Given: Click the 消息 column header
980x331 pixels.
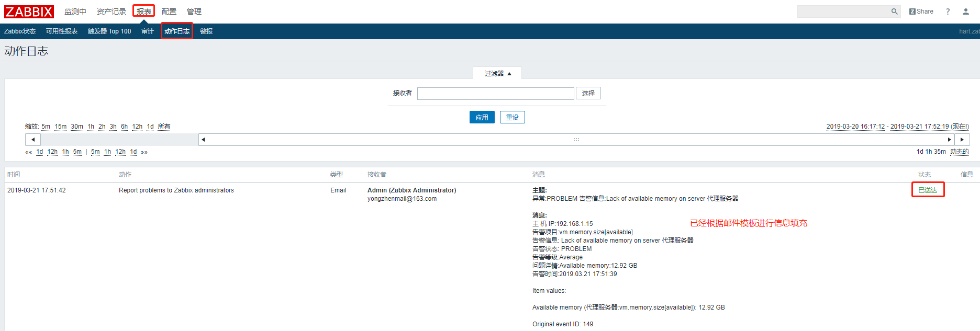Looking at the screenshot, I should coord(539,175).
